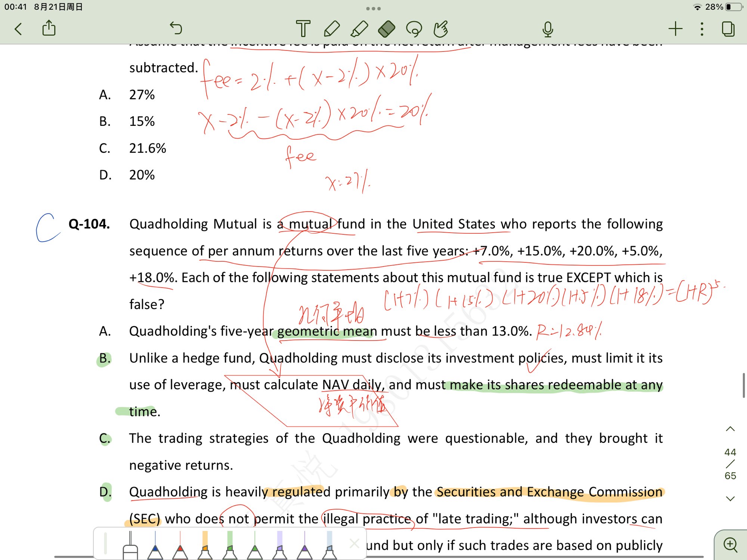Viewport: 747px width, 560px height.
Task: Go to next page with down chevron
Action: [730, 498]
